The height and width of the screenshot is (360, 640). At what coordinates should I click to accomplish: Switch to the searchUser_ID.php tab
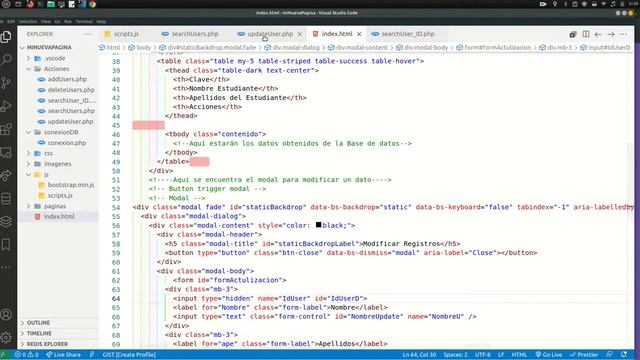[x=407, y=34]
